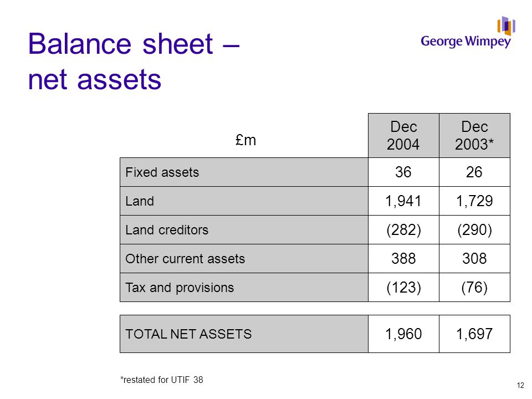The height and width of the screenshot is (399, 532).
Task: Click the TOTAL NET ASSETS row label
Action: pyautogui.click(x=188, y=334)
